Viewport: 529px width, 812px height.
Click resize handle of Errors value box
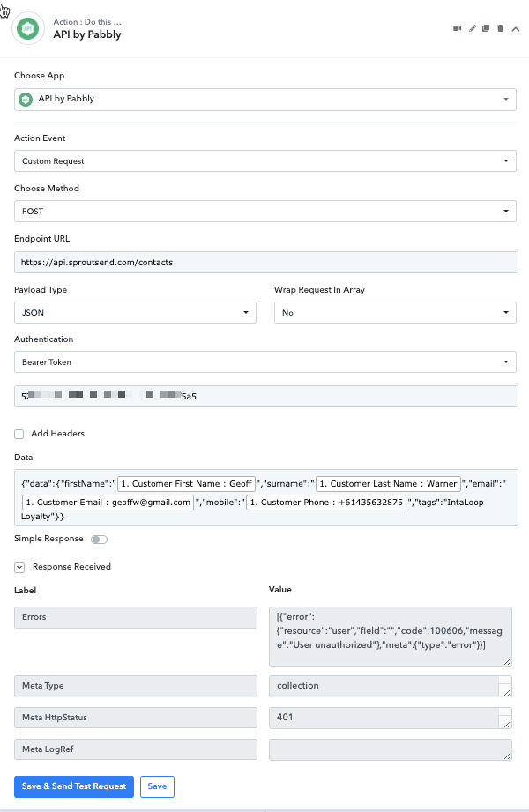click(x=507, y=661)
